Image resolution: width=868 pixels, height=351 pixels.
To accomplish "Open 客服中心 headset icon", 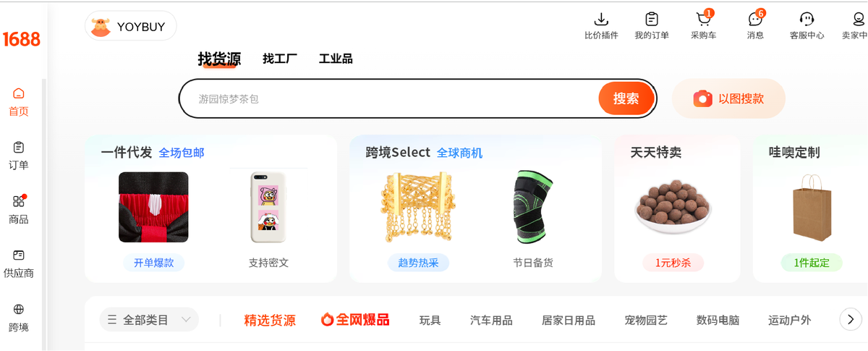I will pos(807,20).
